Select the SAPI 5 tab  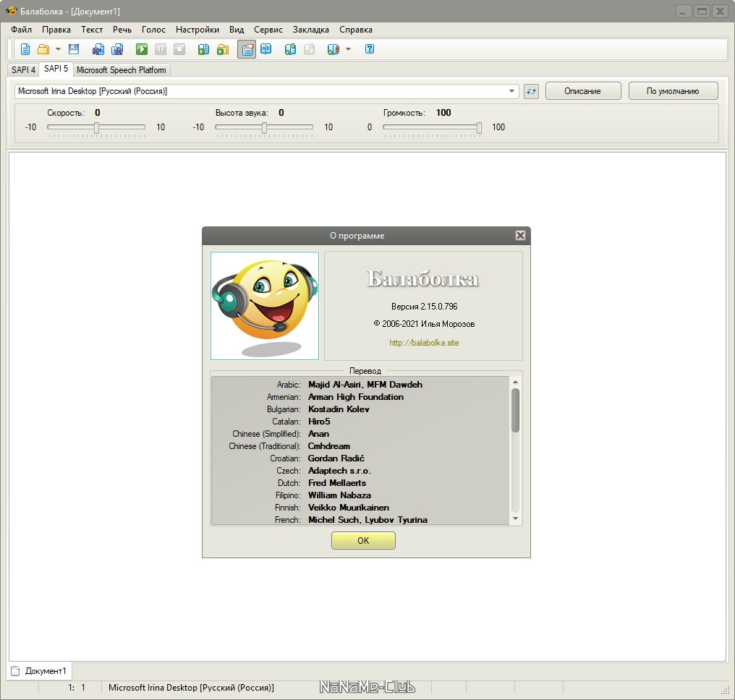(x=56, y=69)
